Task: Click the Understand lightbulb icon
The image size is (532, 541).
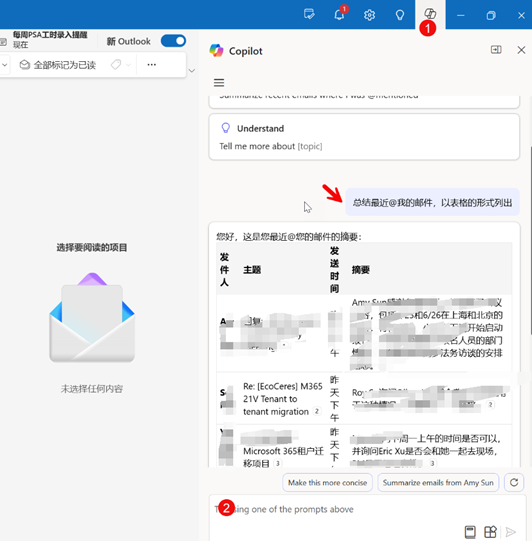Action: pos(225,128)
